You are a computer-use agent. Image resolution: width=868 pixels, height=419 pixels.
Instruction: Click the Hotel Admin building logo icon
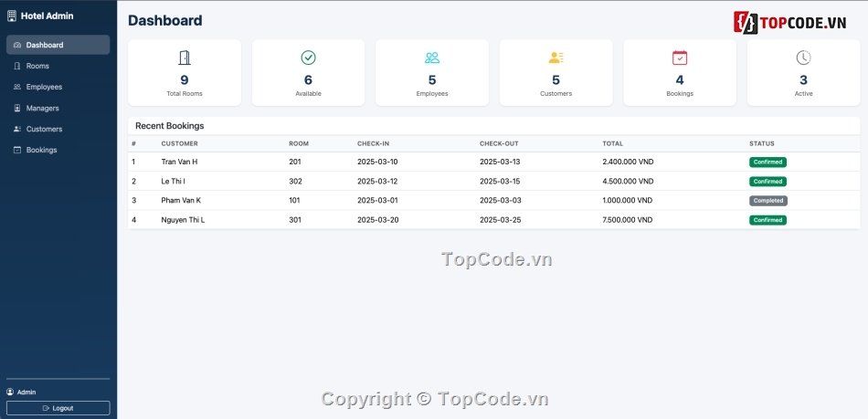tap(12, 16)
